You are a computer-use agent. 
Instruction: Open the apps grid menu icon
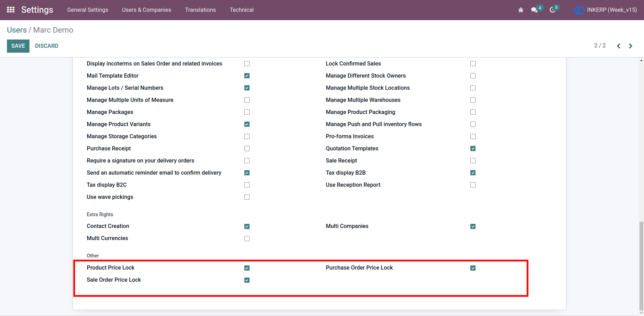[x=11, y=10]
